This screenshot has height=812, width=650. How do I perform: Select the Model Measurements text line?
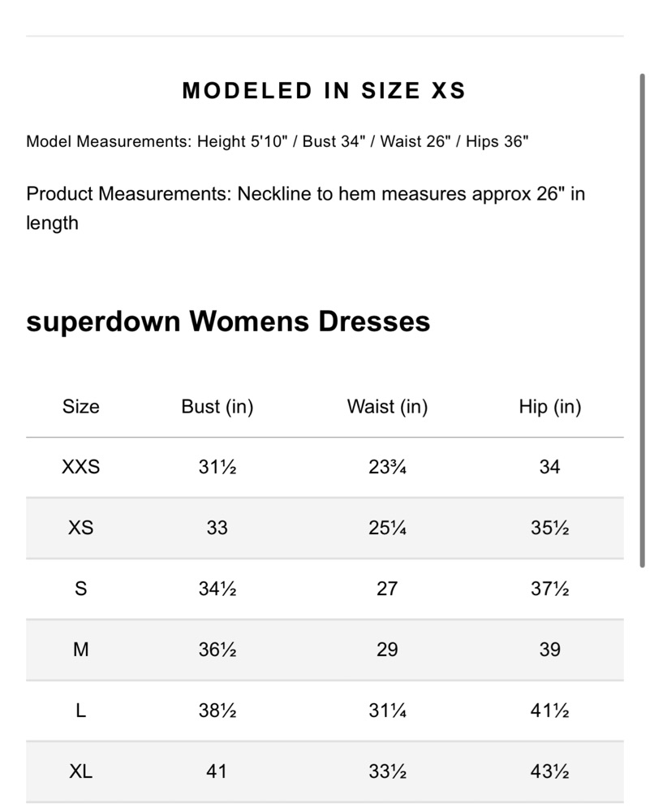point(278,141)
